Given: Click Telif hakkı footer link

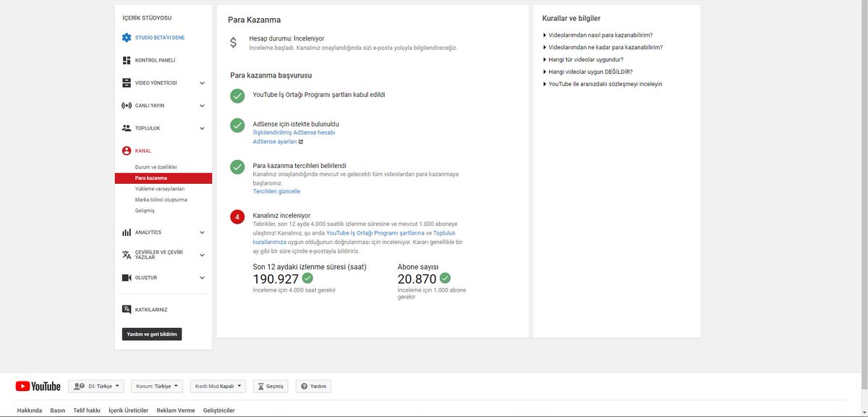Looking at the screenshot, I should click(87, 410).
